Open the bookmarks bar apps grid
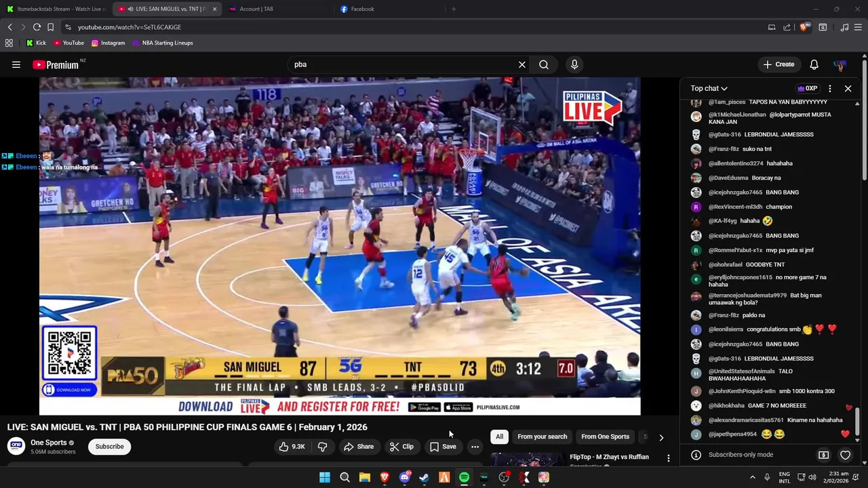868x488 pixels. 9,43
